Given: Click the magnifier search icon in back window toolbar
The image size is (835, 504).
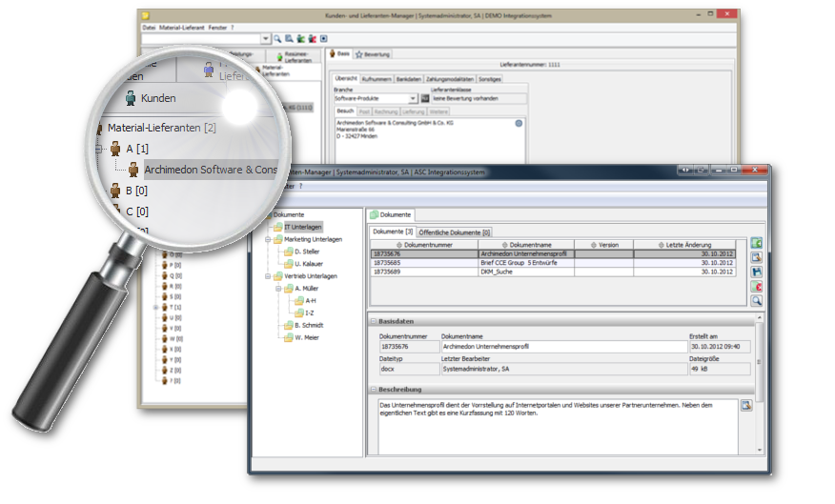Looking at the screenshot, I should pos(277,38).
